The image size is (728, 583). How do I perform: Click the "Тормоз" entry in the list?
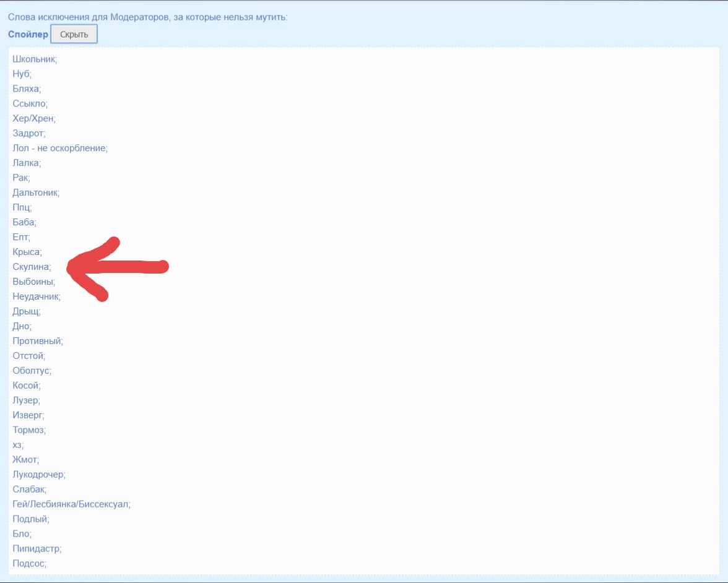[29, 430]
